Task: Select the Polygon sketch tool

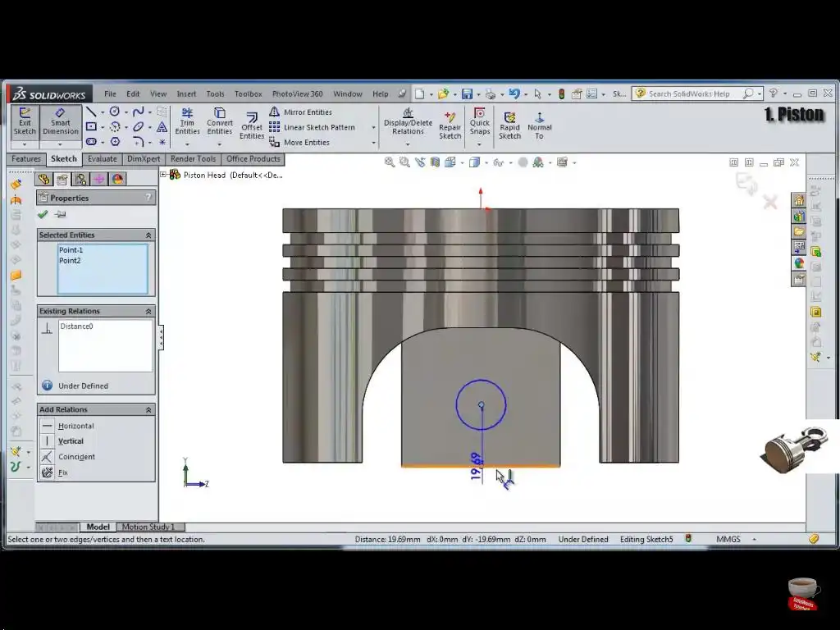Action: [115, 142]
